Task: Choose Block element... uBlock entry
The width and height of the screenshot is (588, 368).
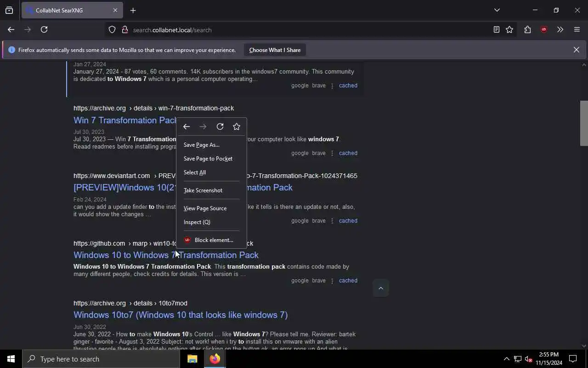Action: coord(211,240)
